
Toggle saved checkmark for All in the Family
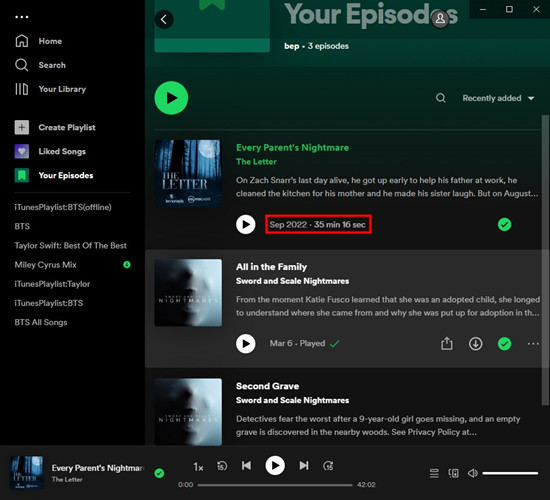(x=504, y=344)
